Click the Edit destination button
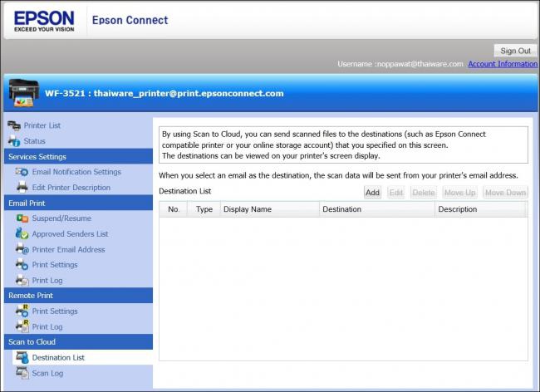 tap(396, 193)
